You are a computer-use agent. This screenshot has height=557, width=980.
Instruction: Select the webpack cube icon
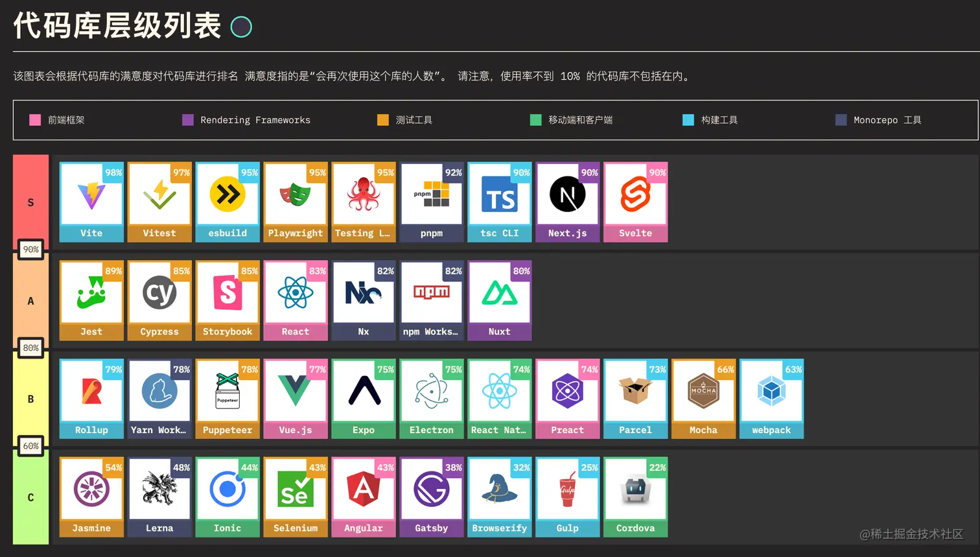(771, 390)
